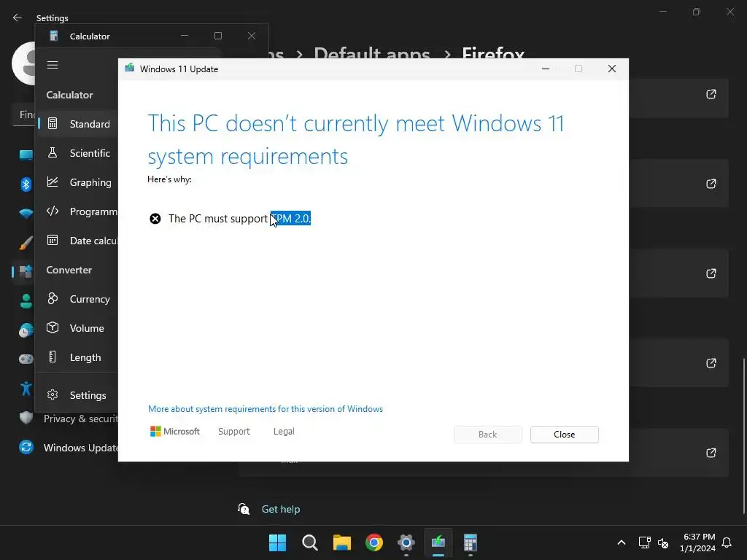Click the Currency coins icon
The width and height of the screenshot is (747, 560).
click(53, 298)
